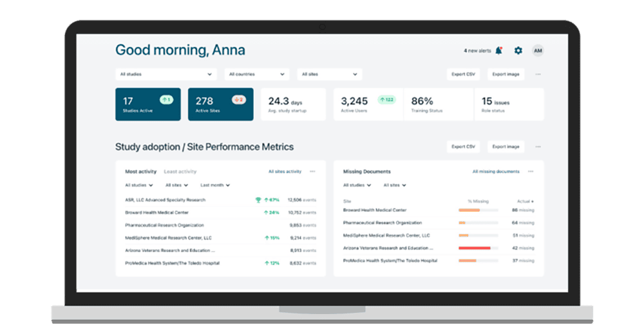644x334 pixels.
Task: Click the up arrow 15% for MediSphere row
Action: [x=272, y=237]
